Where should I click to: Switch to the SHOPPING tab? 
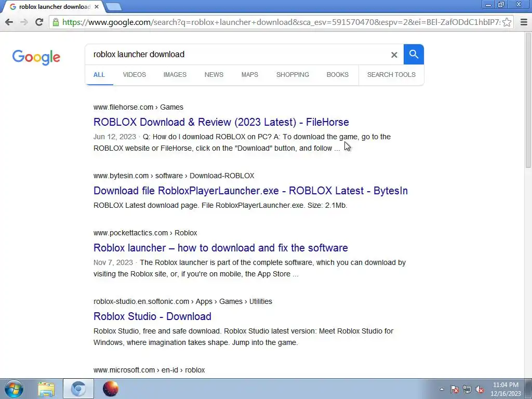coord(292,75)
